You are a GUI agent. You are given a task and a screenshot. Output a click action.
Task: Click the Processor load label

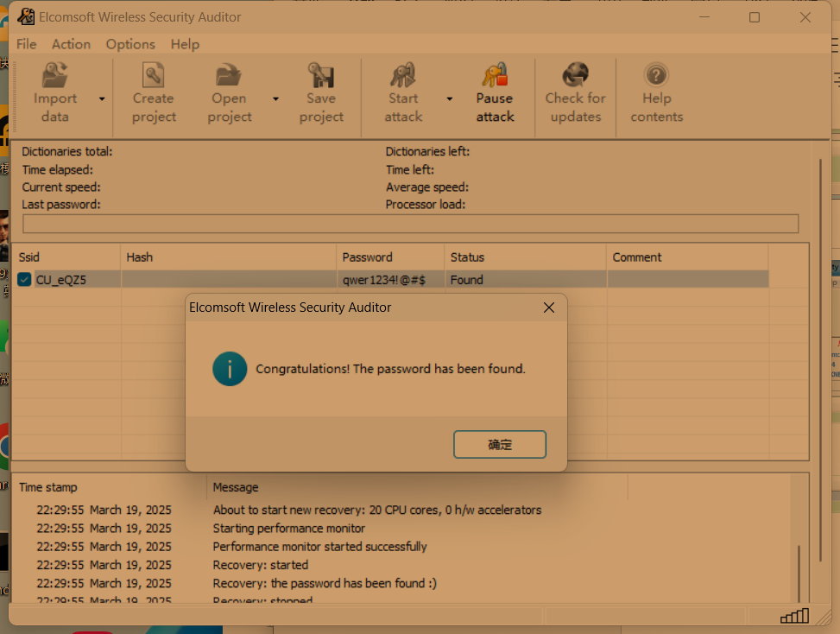point(426,204)
